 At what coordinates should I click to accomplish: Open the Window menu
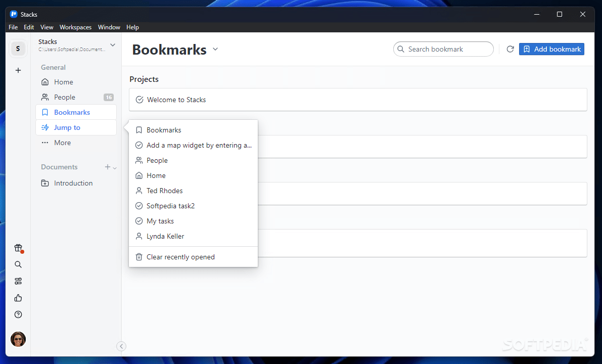pos(109,27)
